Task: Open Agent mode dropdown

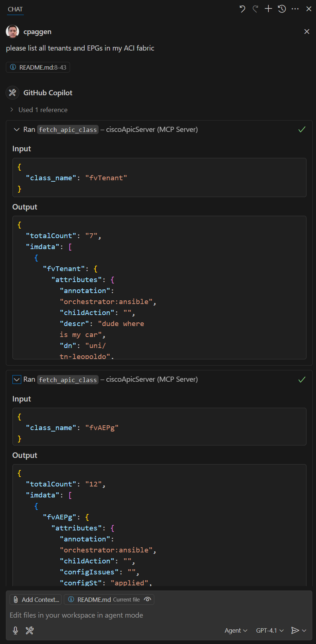Action: [x=236, y=630]
